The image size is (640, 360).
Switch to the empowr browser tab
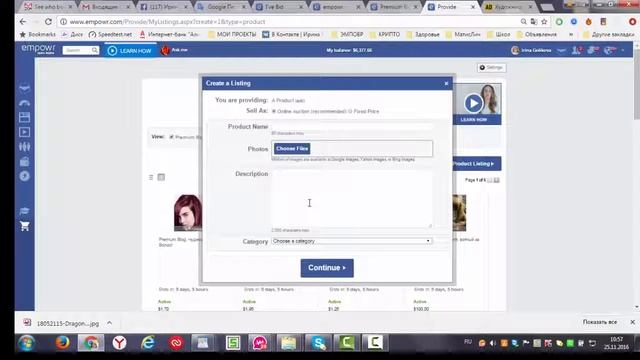[337, 7]
